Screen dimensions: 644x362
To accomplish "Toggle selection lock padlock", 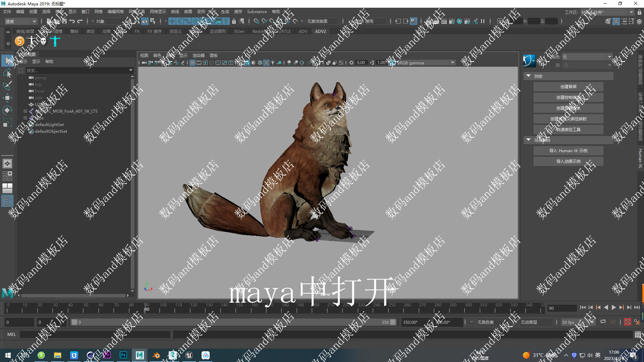I will [x=234, y=21].
